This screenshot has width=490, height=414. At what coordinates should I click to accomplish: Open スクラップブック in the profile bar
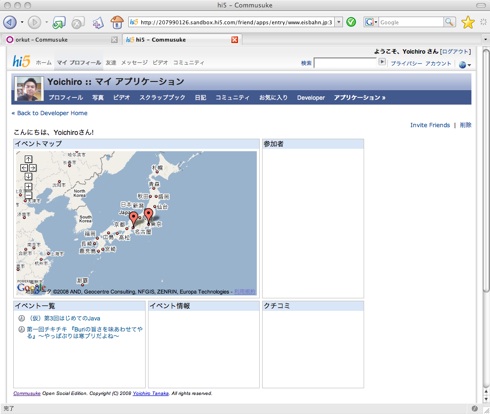click(x=162, y=97)
